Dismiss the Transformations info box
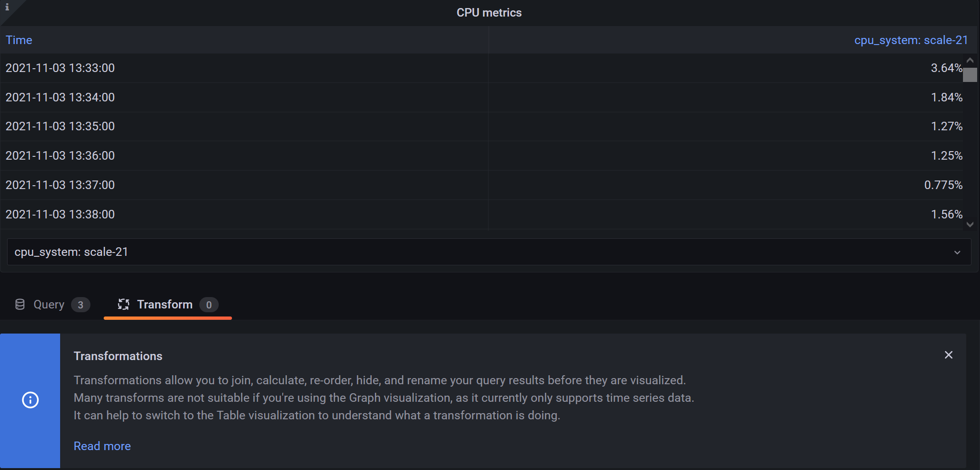This screenshot has height=470, width=980. [948, 355]
